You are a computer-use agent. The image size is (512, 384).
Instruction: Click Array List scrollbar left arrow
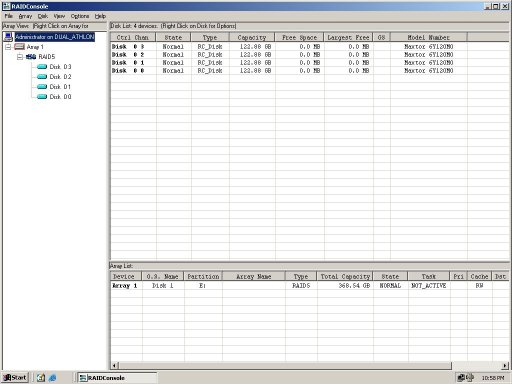[x=114, y=366]
